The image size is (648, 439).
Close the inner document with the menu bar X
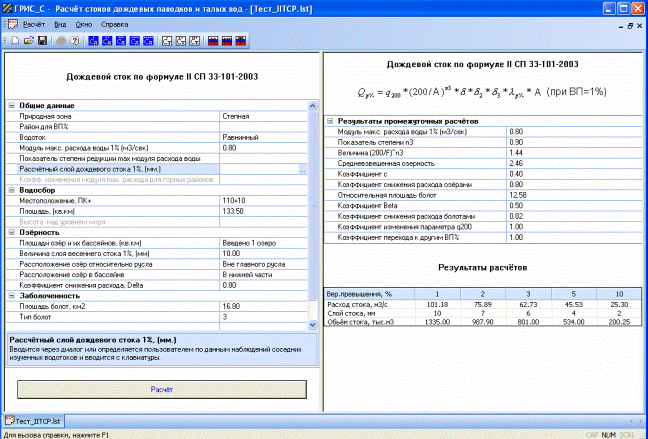click(x=640, y=26)
